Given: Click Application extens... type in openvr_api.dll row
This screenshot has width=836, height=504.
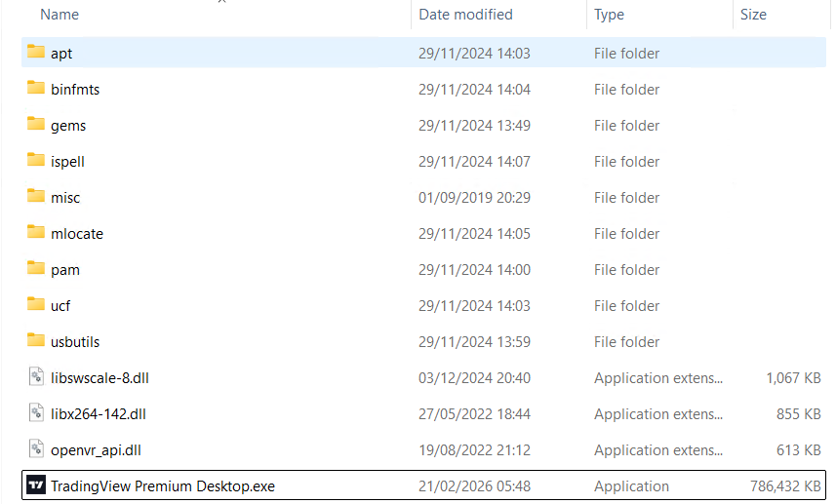Looking at the screenshot, I should tap(658, 450).
